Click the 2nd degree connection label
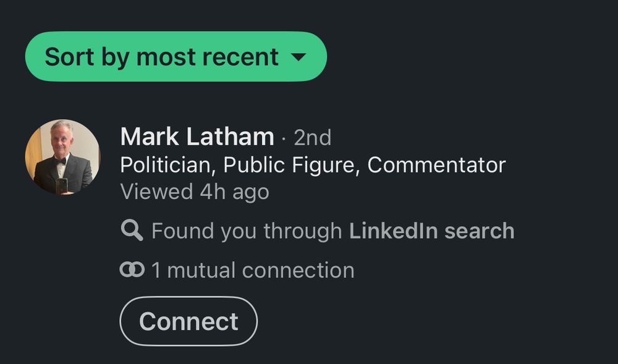 (x=313, y=137)
